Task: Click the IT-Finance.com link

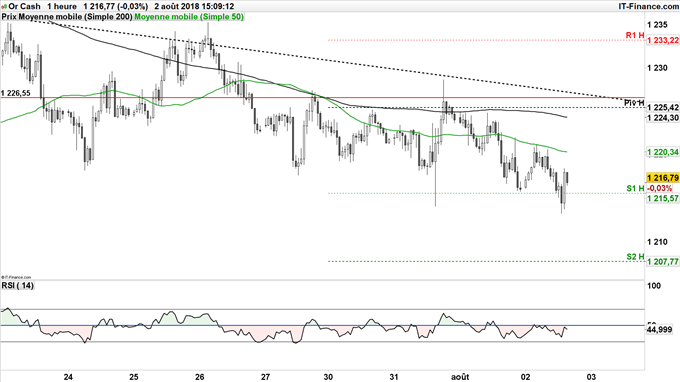Action: (x=648, y=6)
